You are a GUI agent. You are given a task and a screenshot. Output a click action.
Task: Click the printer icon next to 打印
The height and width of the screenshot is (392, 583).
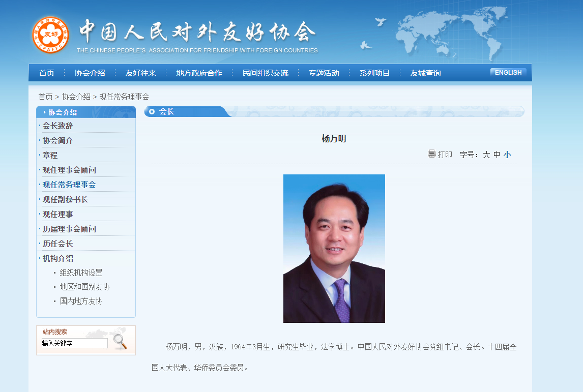[432, 154]
